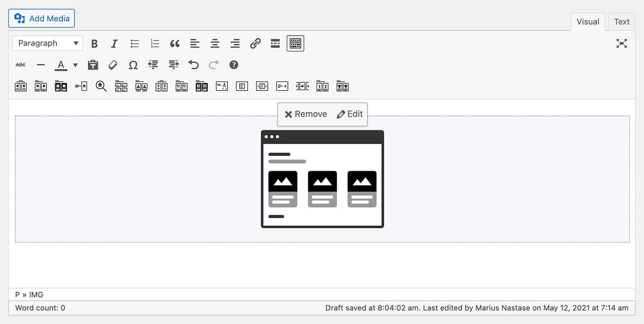Open the special character (omega) picker
This screenshot has height=324, width=644.
[x=133, y=65]
